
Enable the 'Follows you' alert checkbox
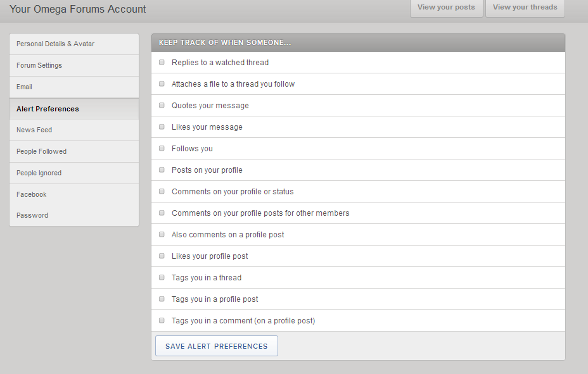[x=162, y=149]
